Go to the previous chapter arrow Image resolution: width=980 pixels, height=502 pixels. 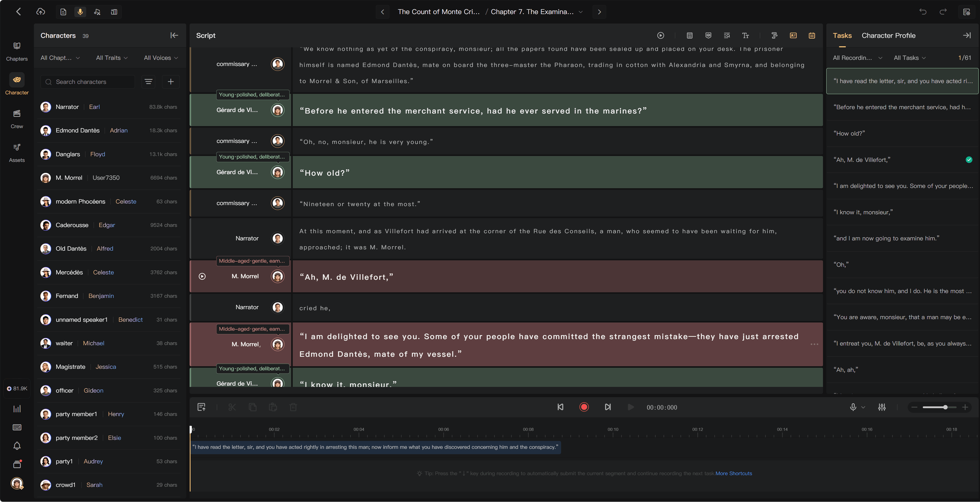click(383, 12)
